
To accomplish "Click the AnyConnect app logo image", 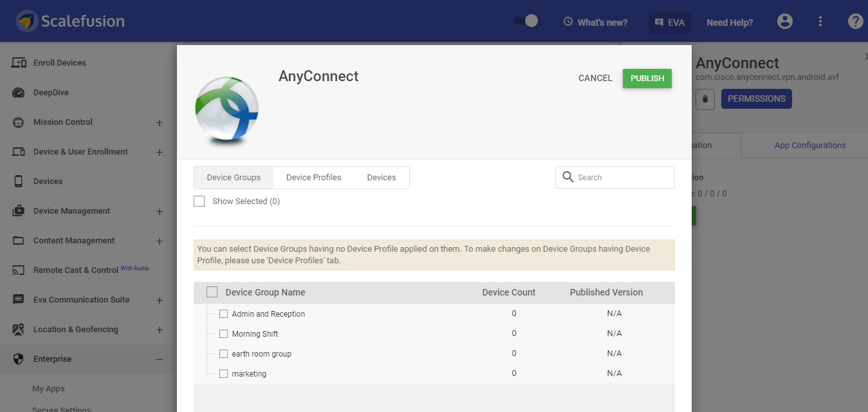I will coord(226,110).
